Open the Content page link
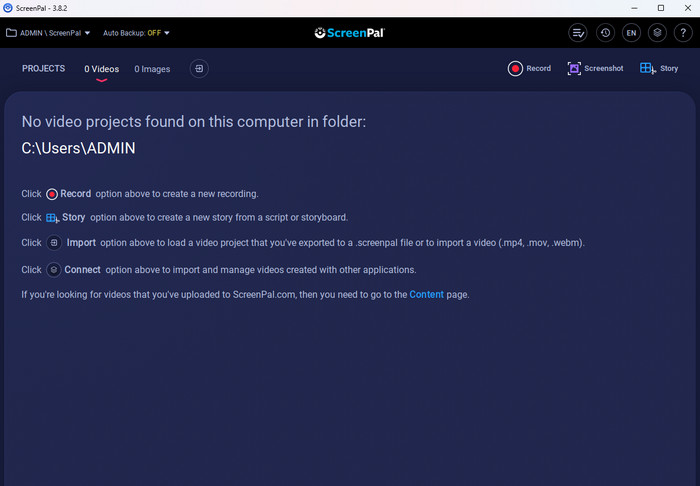 426,295
